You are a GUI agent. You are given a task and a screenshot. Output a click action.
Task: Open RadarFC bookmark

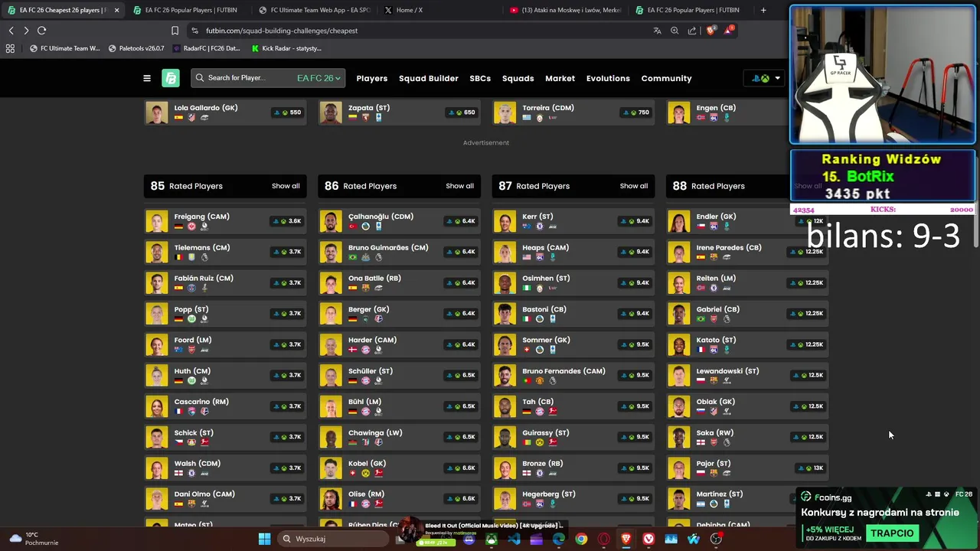(207, 48)
